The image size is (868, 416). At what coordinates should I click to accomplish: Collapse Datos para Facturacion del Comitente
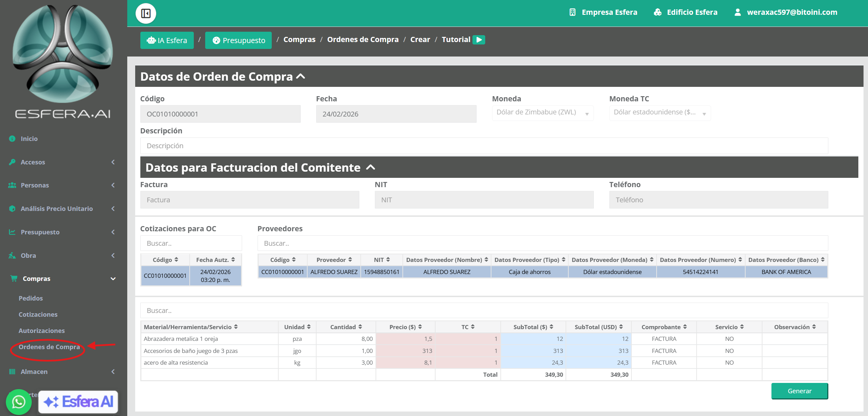[371, 168]
